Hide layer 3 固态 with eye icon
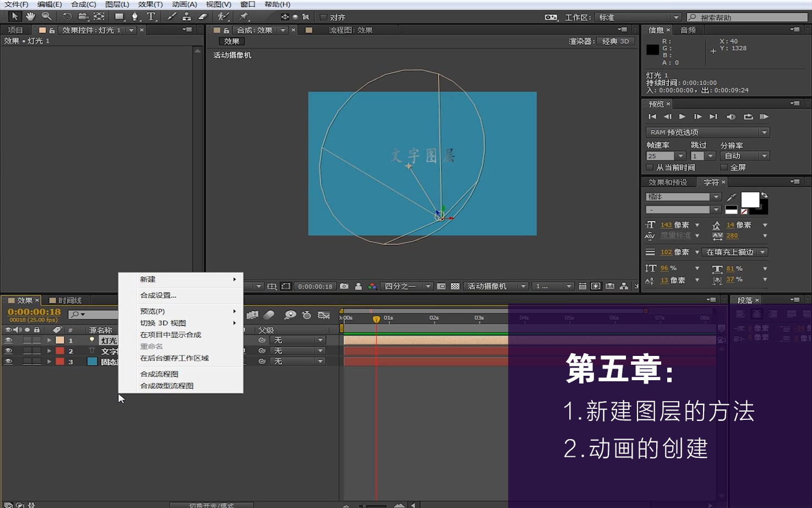The image size is (812, 508). (8, 361)
